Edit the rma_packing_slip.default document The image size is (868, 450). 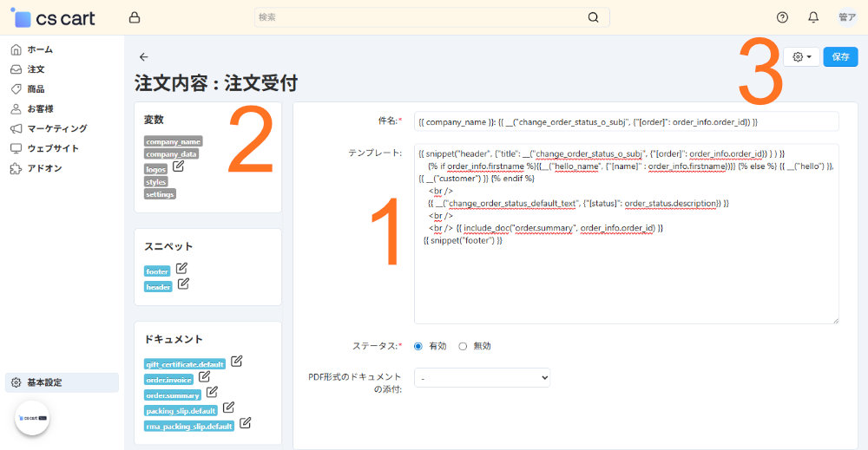click(246, 423)
